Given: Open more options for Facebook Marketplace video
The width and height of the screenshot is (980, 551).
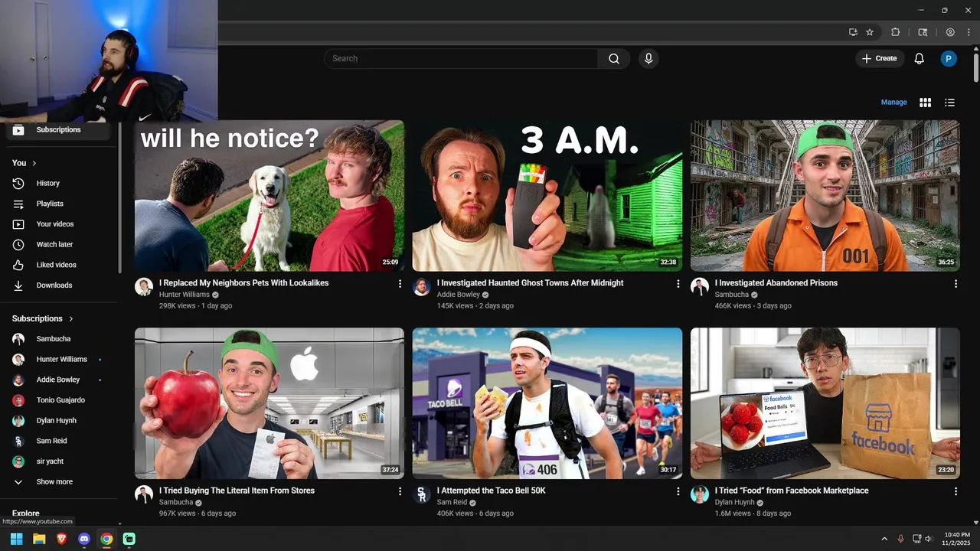Looking at the screenshot, I should point(955,491).
